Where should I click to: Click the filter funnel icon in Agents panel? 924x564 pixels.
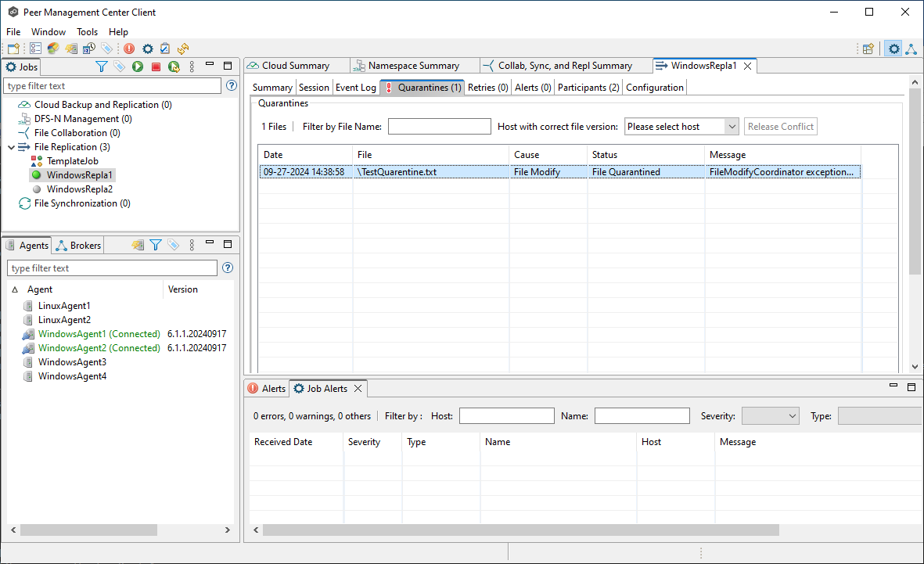(156, 246)
